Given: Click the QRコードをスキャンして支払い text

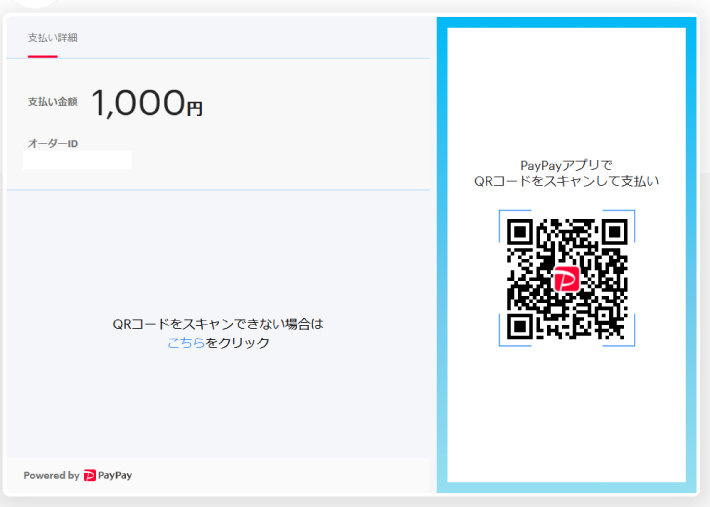Looking at the screenshot, I should (x=566, y=181).
